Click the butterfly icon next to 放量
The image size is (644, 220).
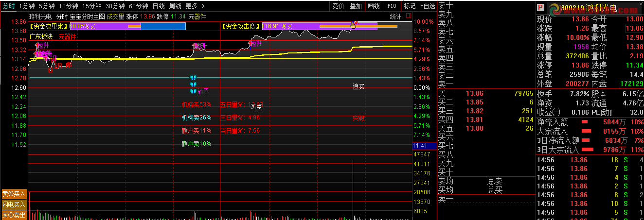pos(193,91)
